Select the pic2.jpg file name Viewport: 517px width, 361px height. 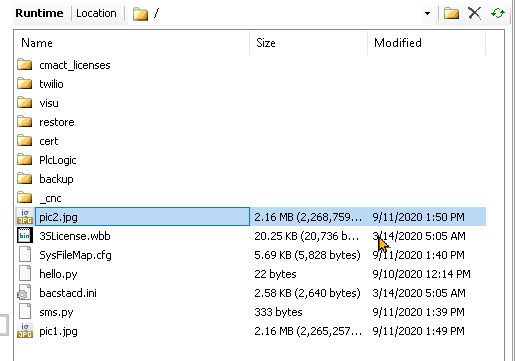coord(58,217)
